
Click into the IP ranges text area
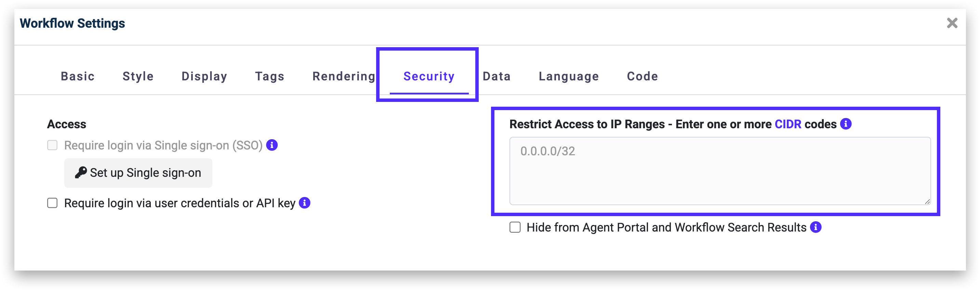[x=719, y=171]
